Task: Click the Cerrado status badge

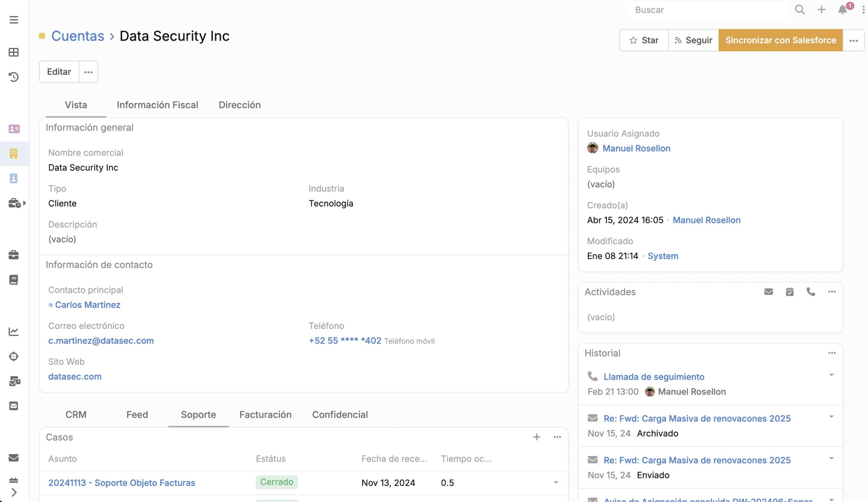Action: pyautogui.click(x=277, y=482)
